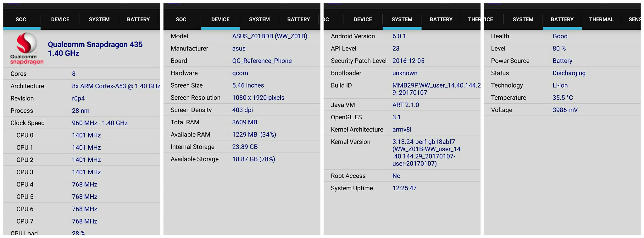Open DEVICE tab in the Snapdragon SOC screen
This screenshot has height=238, width=644.
click(x=60, y=19)
